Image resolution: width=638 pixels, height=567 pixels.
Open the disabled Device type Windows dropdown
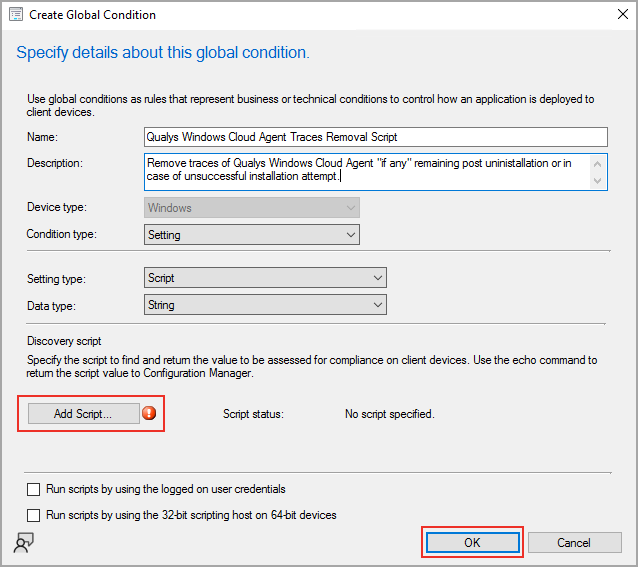tap(252, 208)
